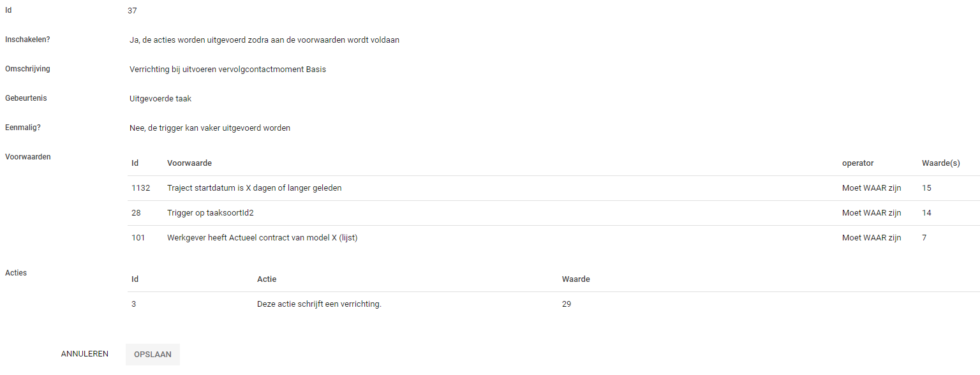980x375 pixels.
Task: Select the 'Traject startdatum is X dagen' condition row
Action: click(254, 188)
